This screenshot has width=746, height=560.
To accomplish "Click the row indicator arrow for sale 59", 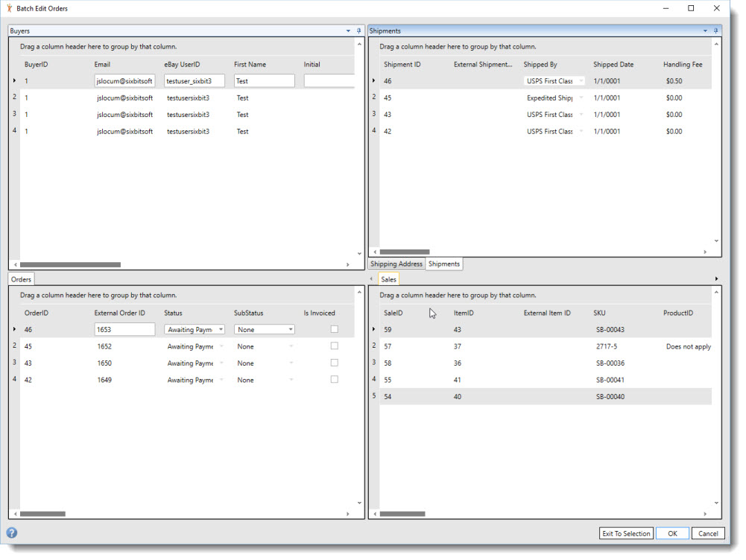I will tap(373, 329).
